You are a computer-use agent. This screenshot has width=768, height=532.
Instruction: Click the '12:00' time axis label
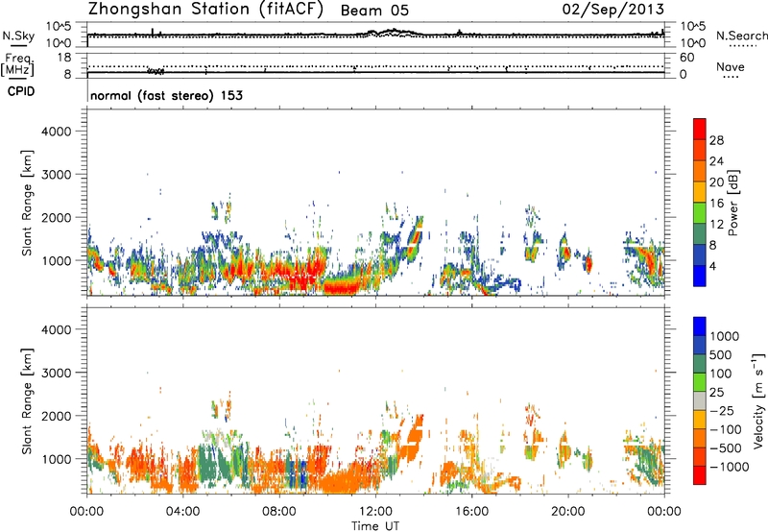(375, 512)
